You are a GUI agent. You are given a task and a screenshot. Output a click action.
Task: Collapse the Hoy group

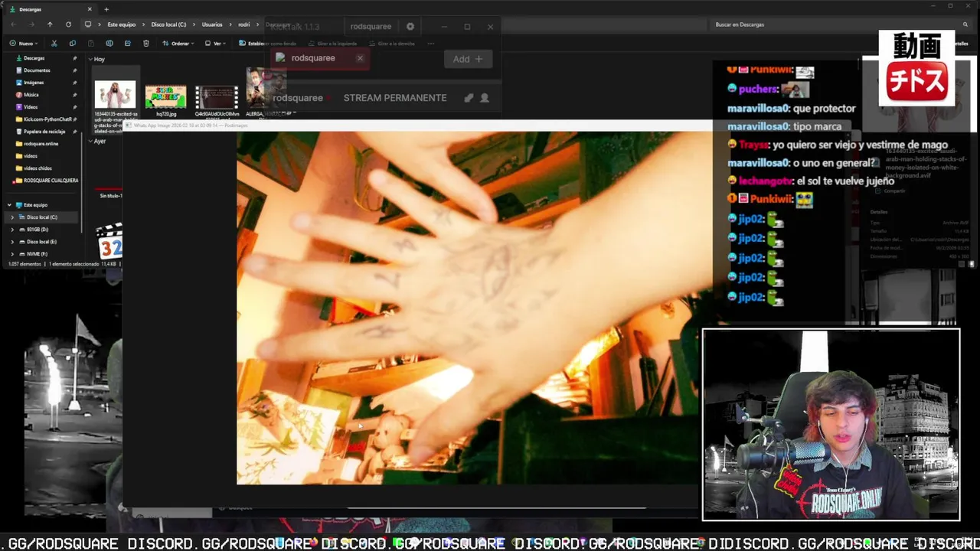(x=90, y=59)
